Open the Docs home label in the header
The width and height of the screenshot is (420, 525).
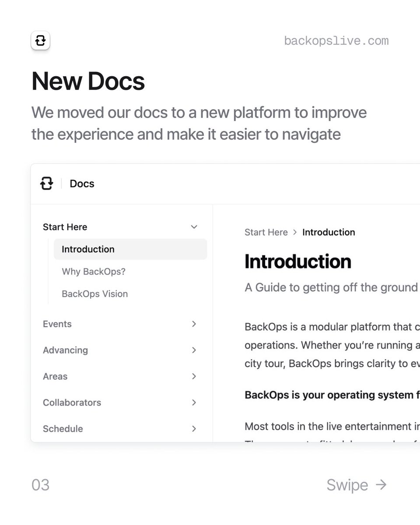point(82,184)
